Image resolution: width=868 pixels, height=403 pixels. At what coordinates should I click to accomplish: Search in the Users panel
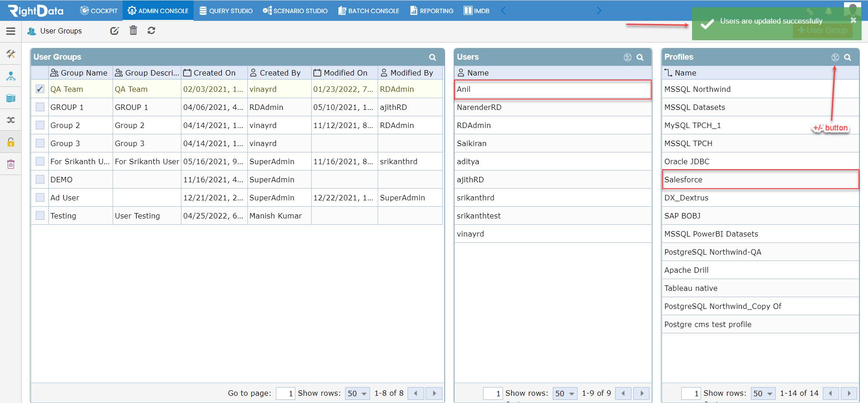(640, 57)
